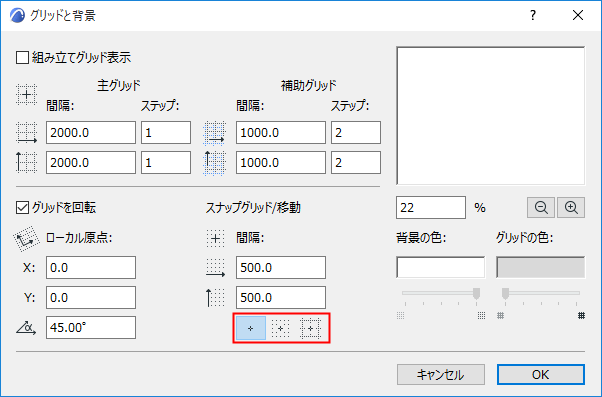Viewport: 602px width, 397px height.
Task: Click the main grid crosshair icon
Action: coord(26,94)
